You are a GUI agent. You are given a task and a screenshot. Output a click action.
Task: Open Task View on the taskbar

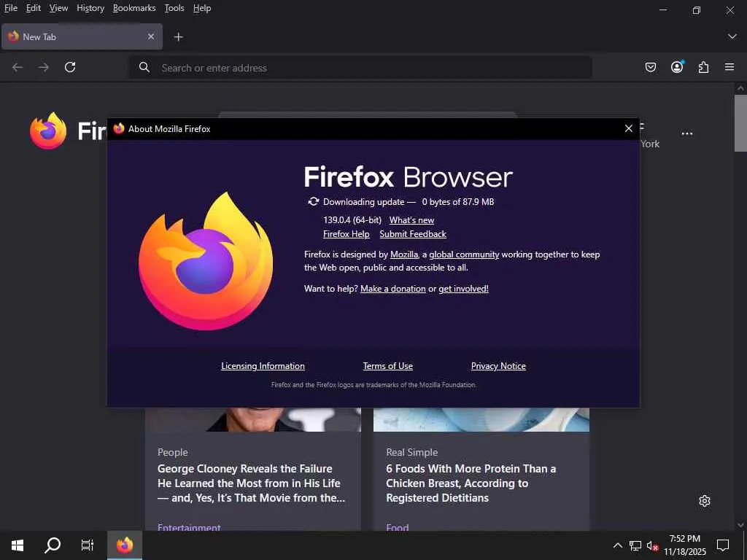(x=88, y=545)
